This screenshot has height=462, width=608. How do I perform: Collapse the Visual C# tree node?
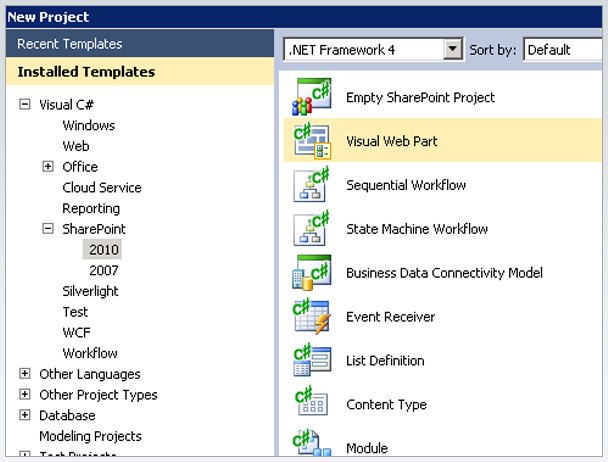[25, 104]
